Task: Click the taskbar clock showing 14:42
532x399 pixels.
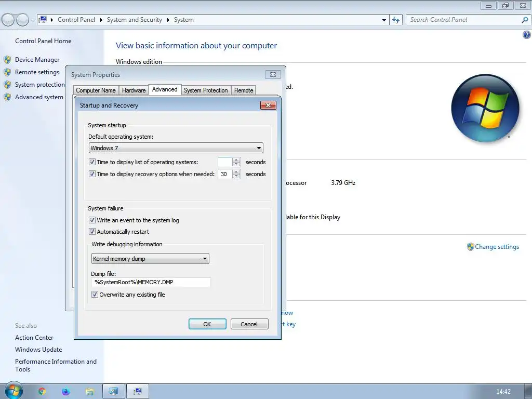Action: pos(503,392)
